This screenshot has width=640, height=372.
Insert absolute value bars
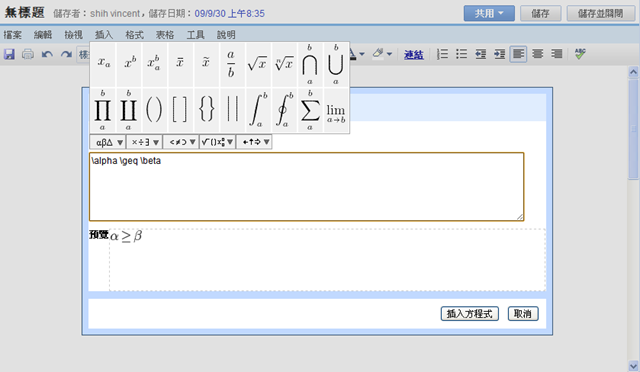coord(232,110)
